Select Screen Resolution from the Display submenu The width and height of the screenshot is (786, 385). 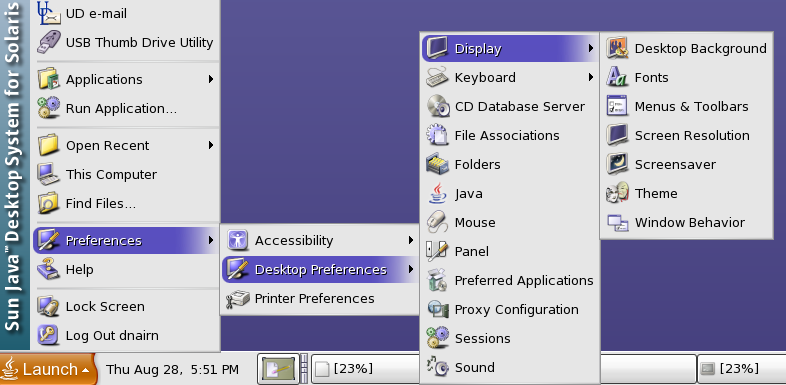point(686,136)
